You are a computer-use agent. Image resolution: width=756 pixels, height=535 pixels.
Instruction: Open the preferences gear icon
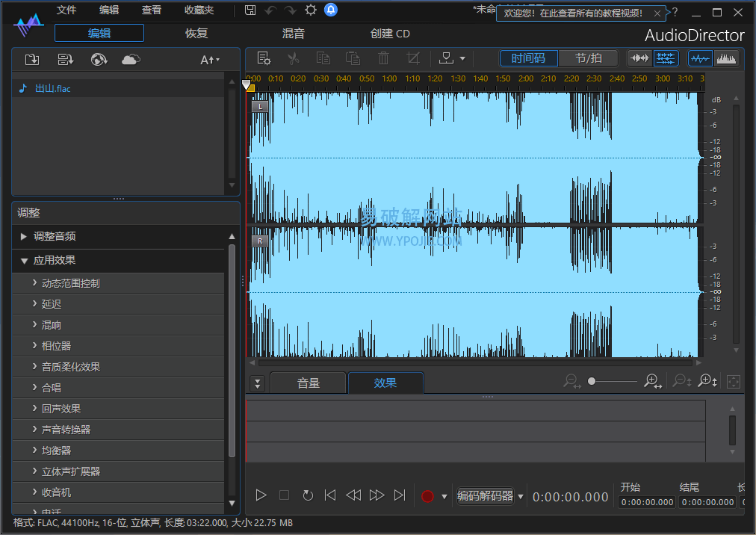[x=311, y=10]
